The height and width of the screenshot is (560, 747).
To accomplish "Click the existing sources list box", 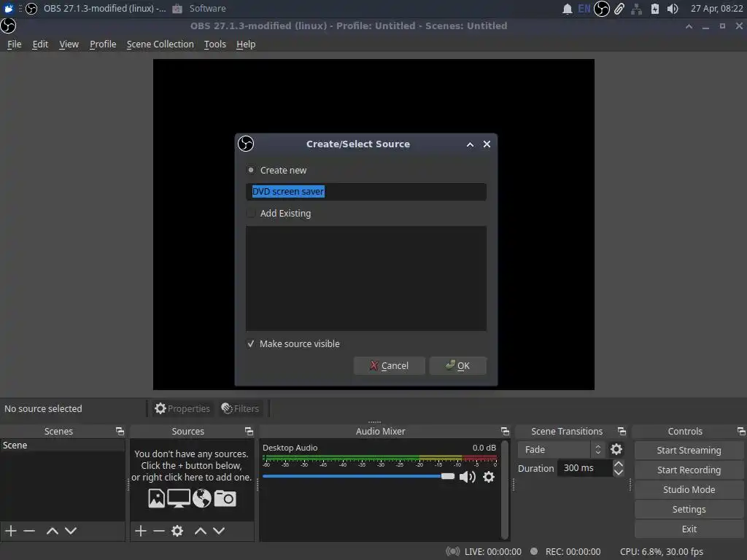I will click(366, 279).
